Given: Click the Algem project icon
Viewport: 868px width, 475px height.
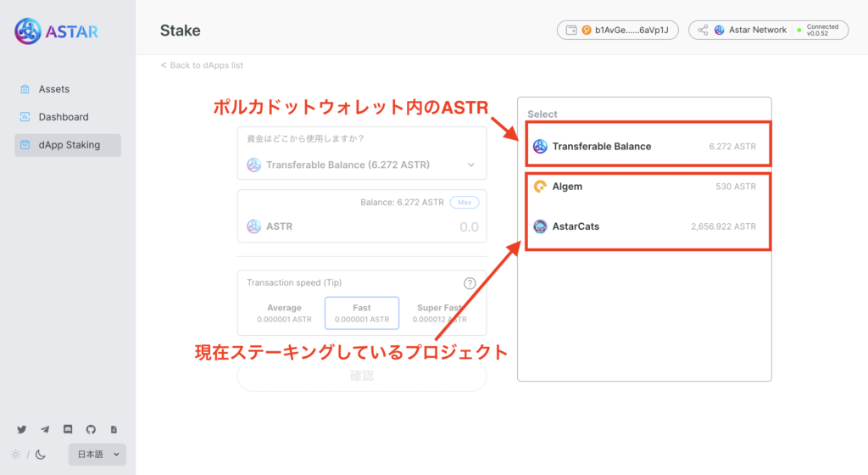Looking at the screenshot, I should [540, 187].
